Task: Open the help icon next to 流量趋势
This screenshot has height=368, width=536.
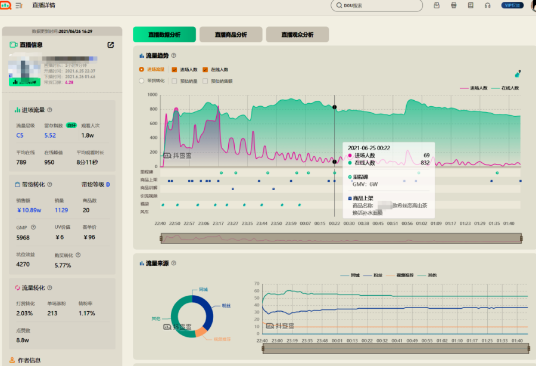Action: pos(174,55)
